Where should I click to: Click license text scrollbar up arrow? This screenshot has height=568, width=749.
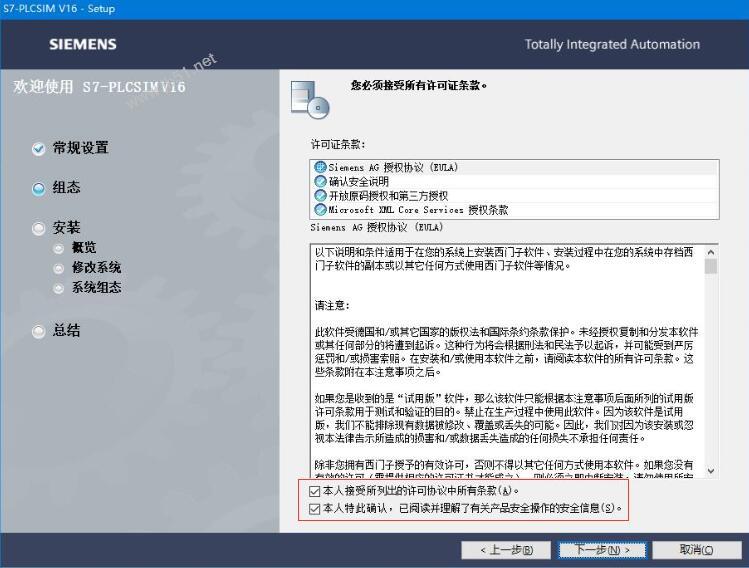pyautogui.click(x=711, y=252)
